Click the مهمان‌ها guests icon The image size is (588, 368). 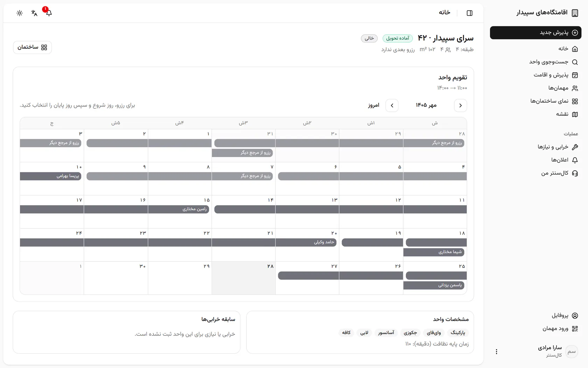pos(575,88)
